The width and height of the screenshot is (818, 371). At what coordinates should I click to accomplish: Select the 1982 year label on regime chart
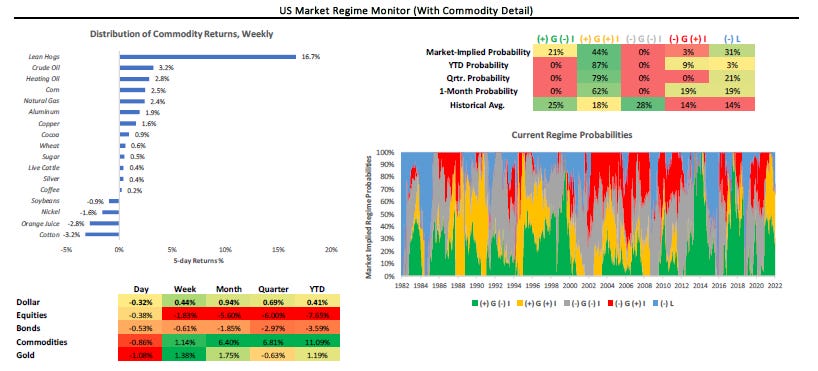402,285
